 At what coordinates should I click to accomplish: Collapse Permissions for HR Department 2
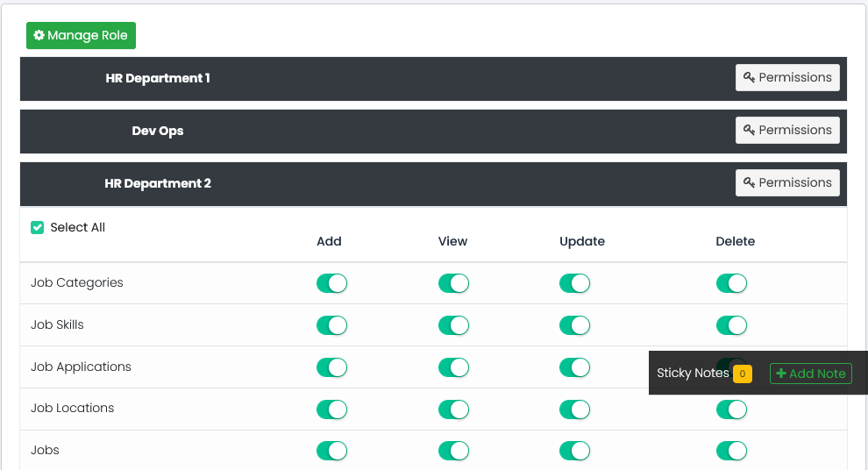[x=786, y=182]
